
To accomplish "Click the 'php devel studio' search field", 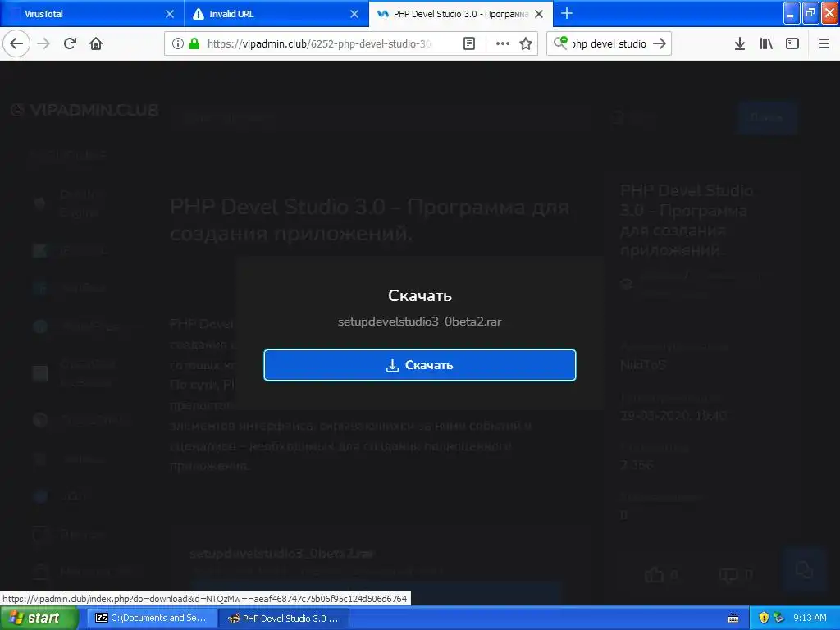I will pos(609,43).
